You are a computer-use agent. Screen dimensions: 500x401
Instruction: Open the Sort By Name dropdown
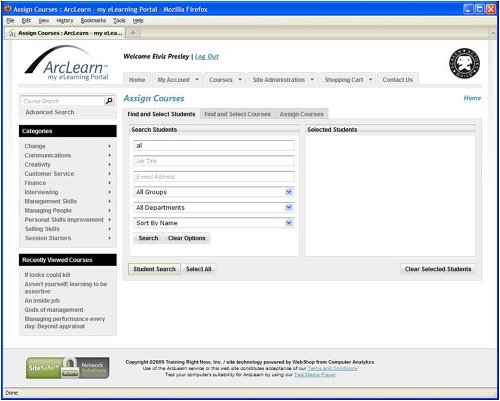click(214, 223)
